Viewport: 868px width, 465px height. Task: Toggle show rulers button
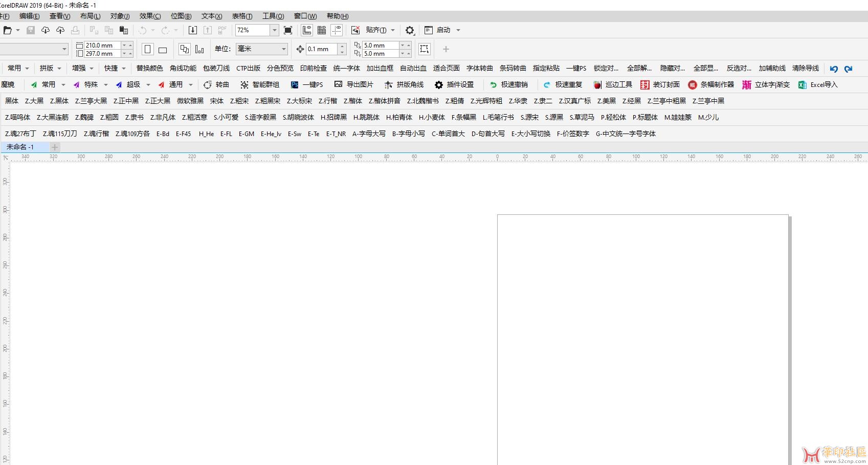point(307,30)
